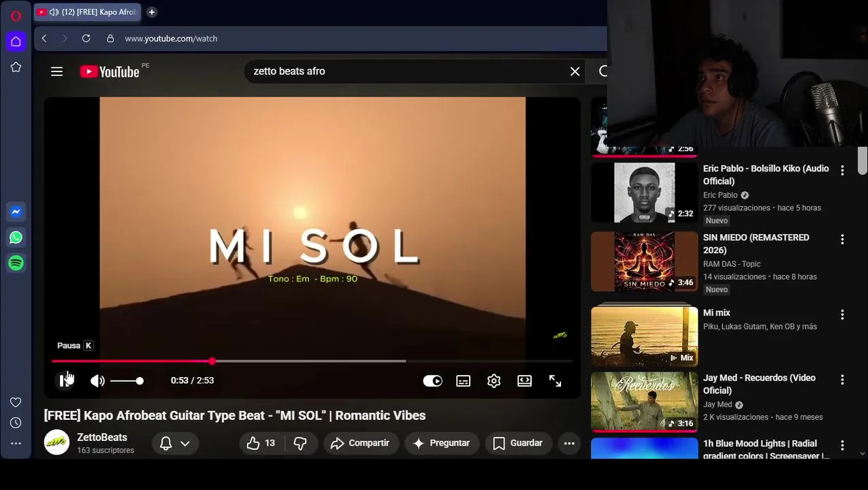Enter full screen mode
This screenshot has width=868, height=490.
click(556, 381)
